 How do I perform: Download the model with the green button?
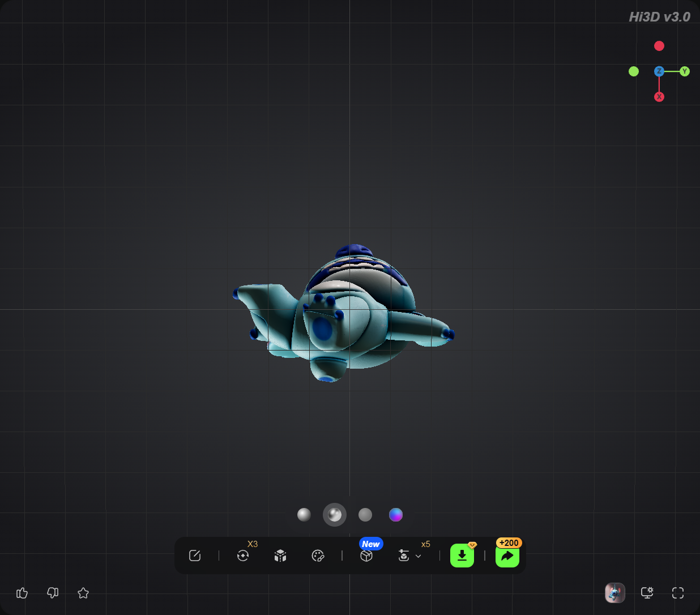(462, 556)
